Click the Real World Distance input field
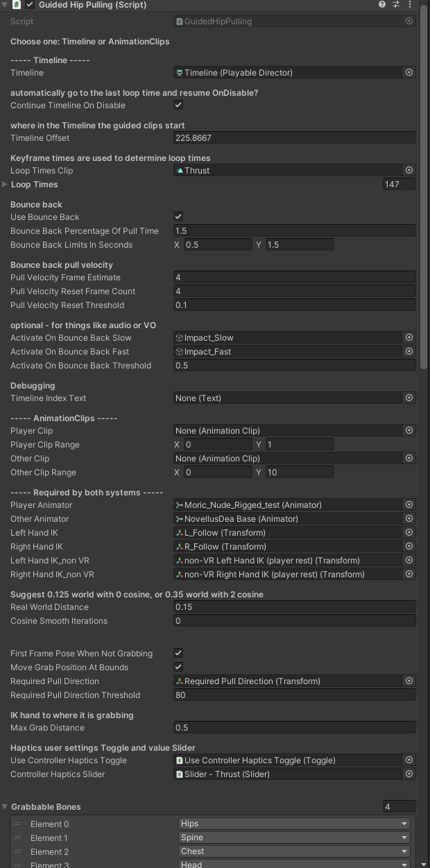The image size is (430, 868). [294, 607]
